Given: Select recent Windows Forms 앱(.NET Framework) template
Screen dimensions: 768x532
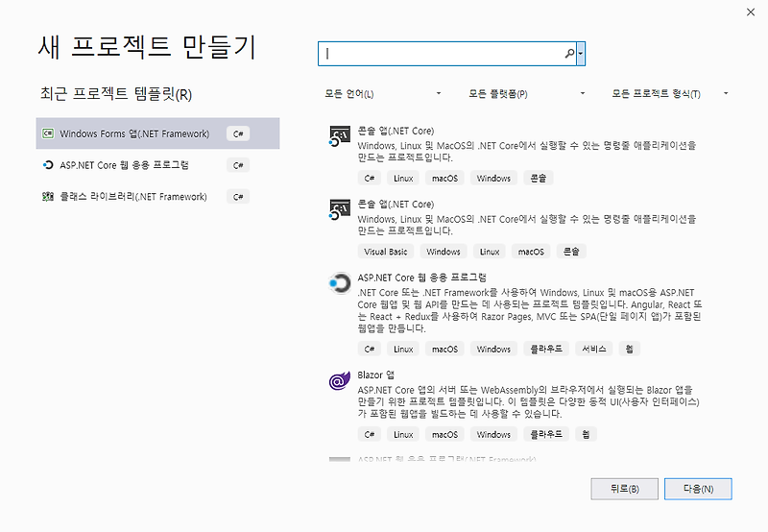Looking at the screenshot, I should point(157,133).
